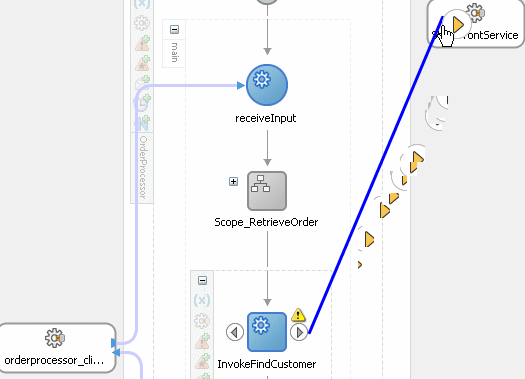This screenshot has height=379, width=525.
Task: Expand the Scope_RetrieveOrder scope
Action: tap(233, 181)
